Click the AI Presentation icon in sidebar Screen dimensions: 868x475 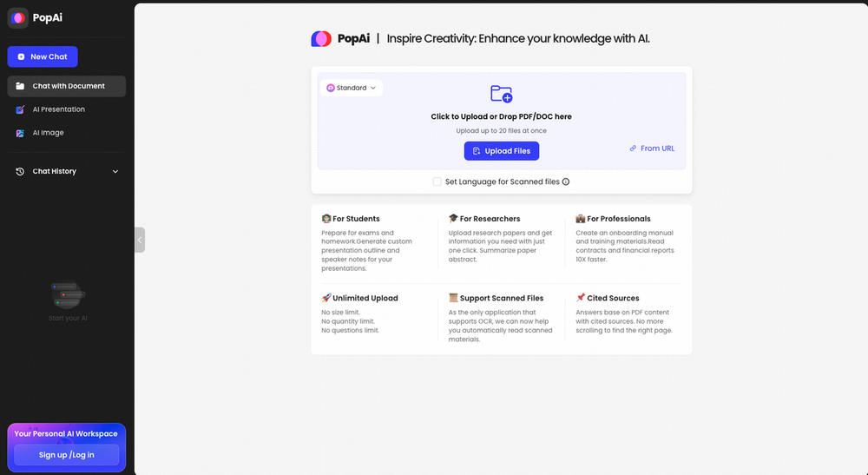coord(20,109)
